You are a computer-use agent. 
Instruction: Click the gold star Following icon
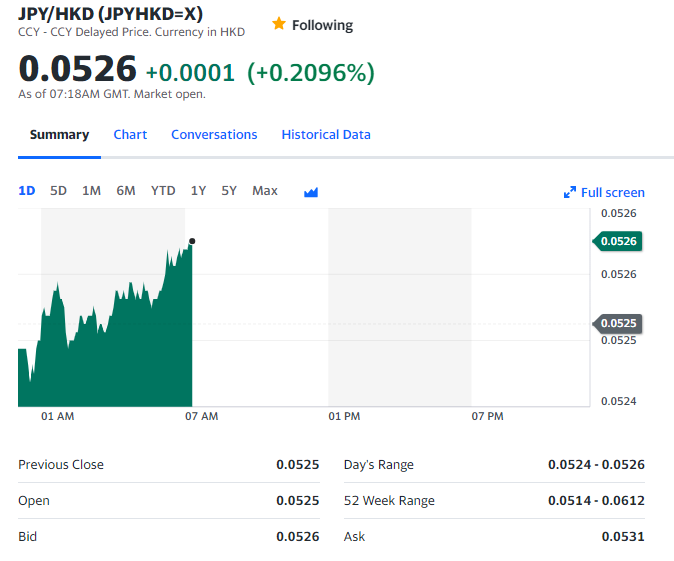[279, 24]
